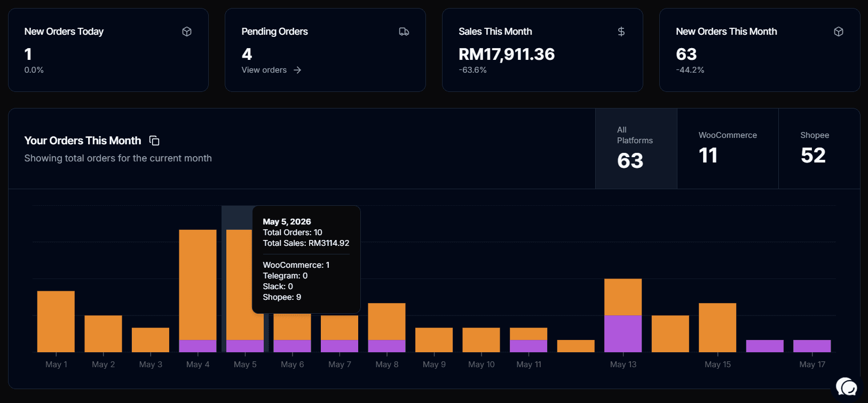This screenshot has height=403, width=868.
Task: Click the May 13 axis label
Action: 623,365
